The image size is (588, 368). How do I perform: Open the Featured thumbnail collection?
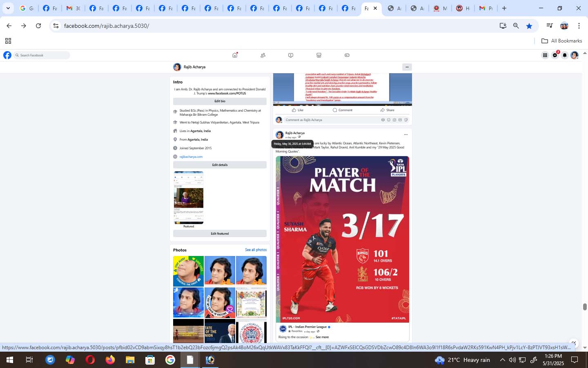(x=188, y=198)
